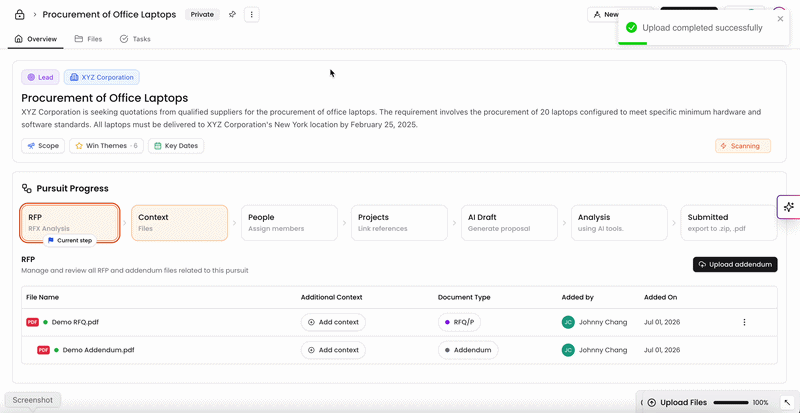Click the PDF icon of Demo Addendum.pdf

click(43, 350)
